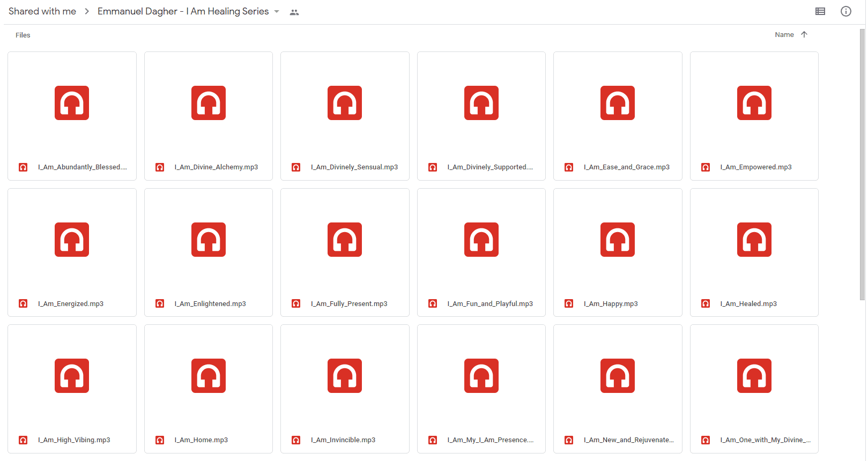
Task: Select file name I_Am_Divinely_Sensual.mp3
Action: pyautogui.click(x=354, y=167)
